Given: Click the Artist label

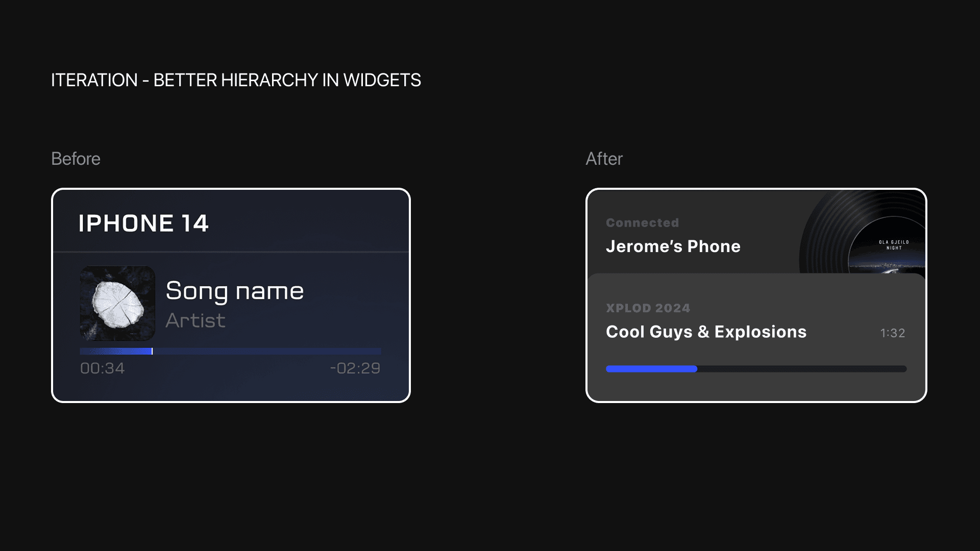Looking at the screenshot, I should (x=195, y=320).
